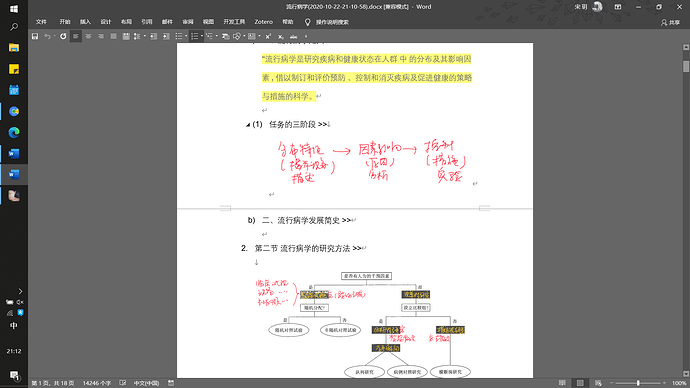Open Microsoft Edge from taskbar

[14, 132]
